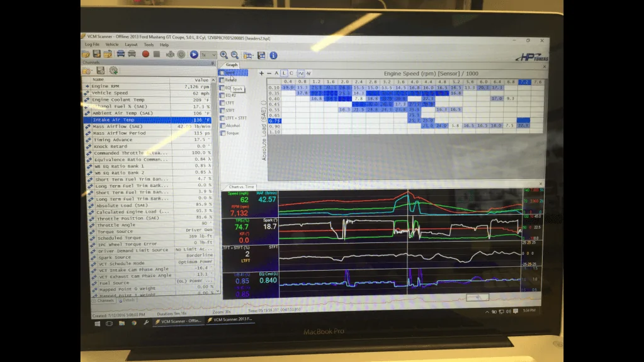Zoom in with the magnifier plus icon
This screenshot has height=362, width=644.
pyautogui.click(x=224, y=55)
